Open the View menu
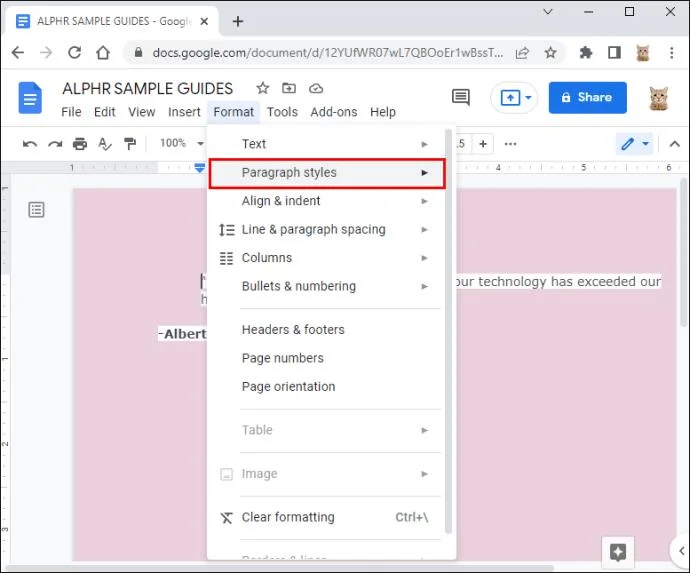 tap(142, 112)
